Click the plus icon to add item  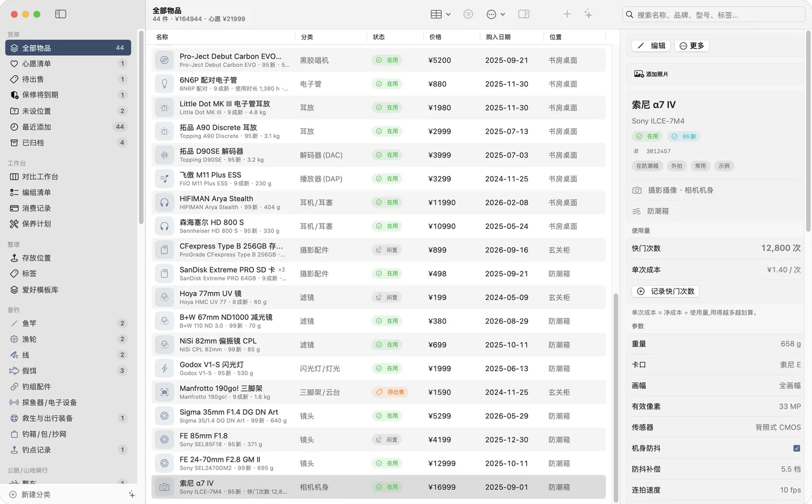567,14
